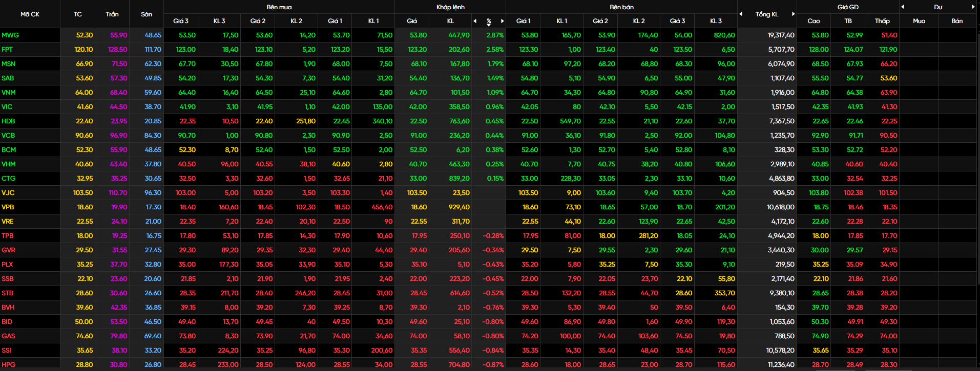This screenshot has height=371, width=980.
Task: Open the SAB stock symbol
Action: (x=8, y=78)
